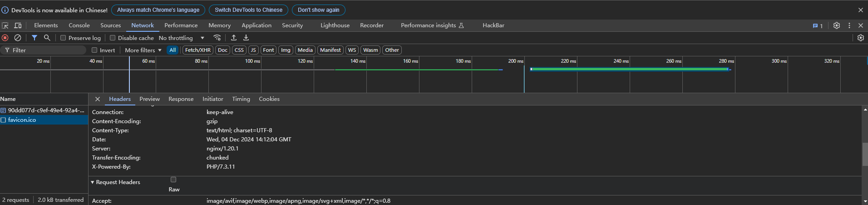Open the network search magnifier
The width and height of the screenshot is (868, 205).
click(47, 38)
